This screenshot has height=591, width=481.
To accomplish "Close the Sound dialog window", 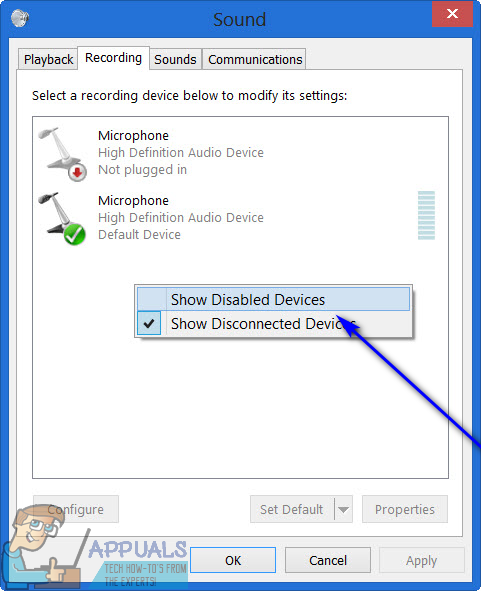I will pyautogui.click(x=452, y=14).
